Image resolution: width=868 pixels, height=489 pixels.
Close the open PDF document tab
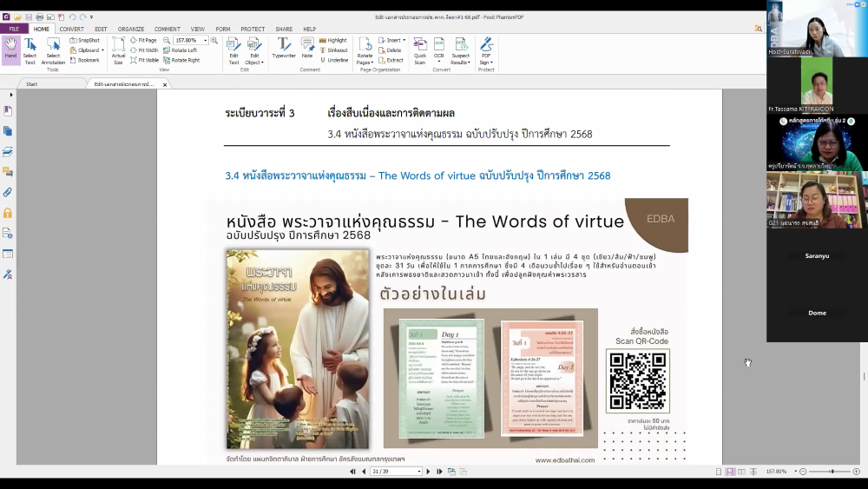[x=165, y=85]
